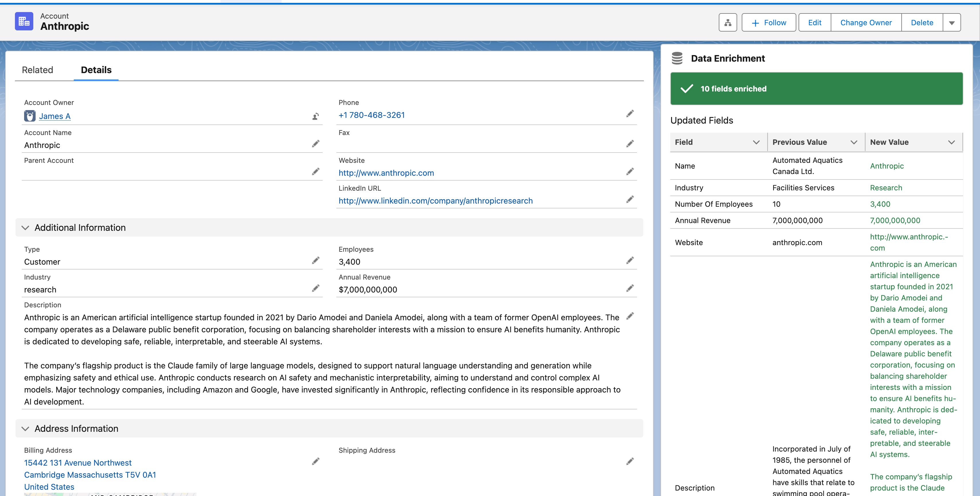Click pencil icon to edit Account Name
The width and height of the screenshot is (980, 496).
315,144
